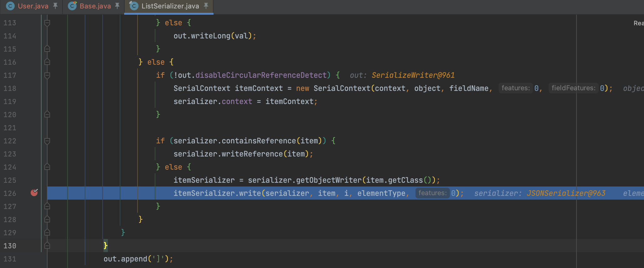Click the features: inlay hint on line 126
Screen dimensions: 644x268
tap(432, 193)
